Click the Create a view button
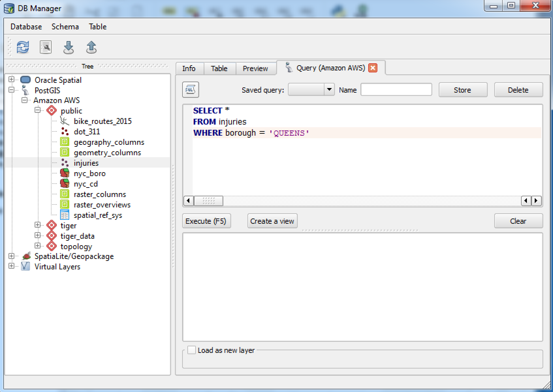 coord(272,221)
